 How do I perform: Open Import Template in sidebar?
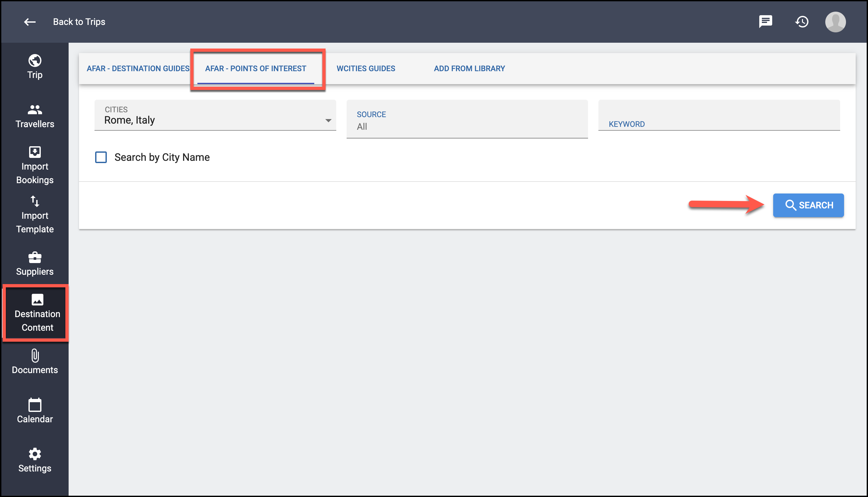[35, 215]
